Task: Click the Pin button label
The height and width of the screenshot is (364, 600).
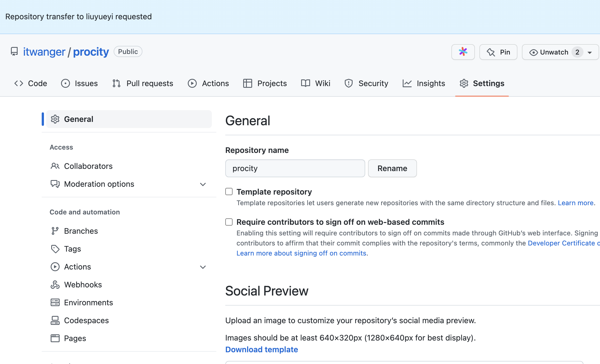Action: pyautogui.click(x=505, y=52)
